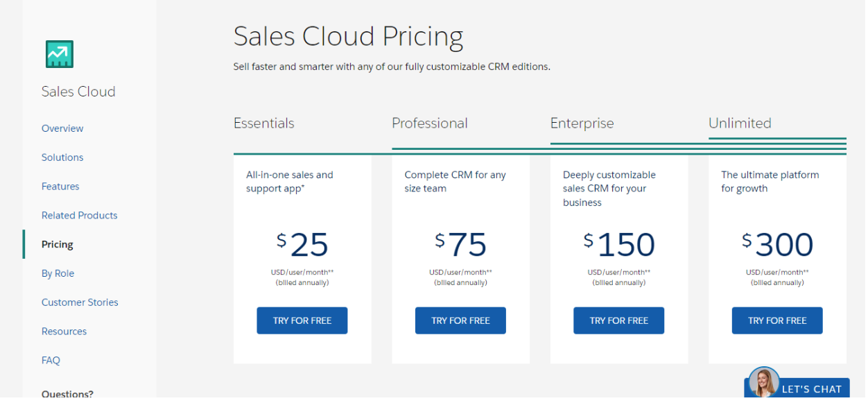Click "All-in-one sales and support app" description
This screenshot has height=412, width=868.
click(x=290, y=182)
